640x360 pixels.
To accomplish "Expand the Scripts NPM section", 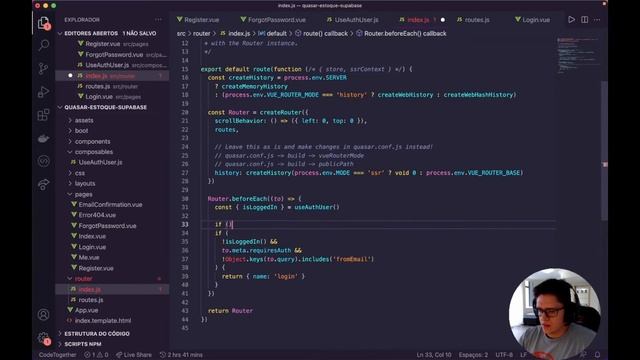I will pyautogui.click(x=83, y=344).
